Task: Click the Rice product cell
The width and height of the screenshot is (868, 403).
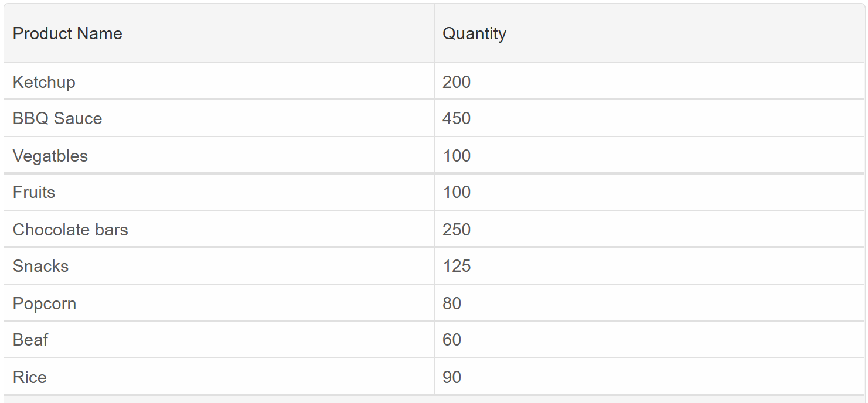Action: point(219,377)
